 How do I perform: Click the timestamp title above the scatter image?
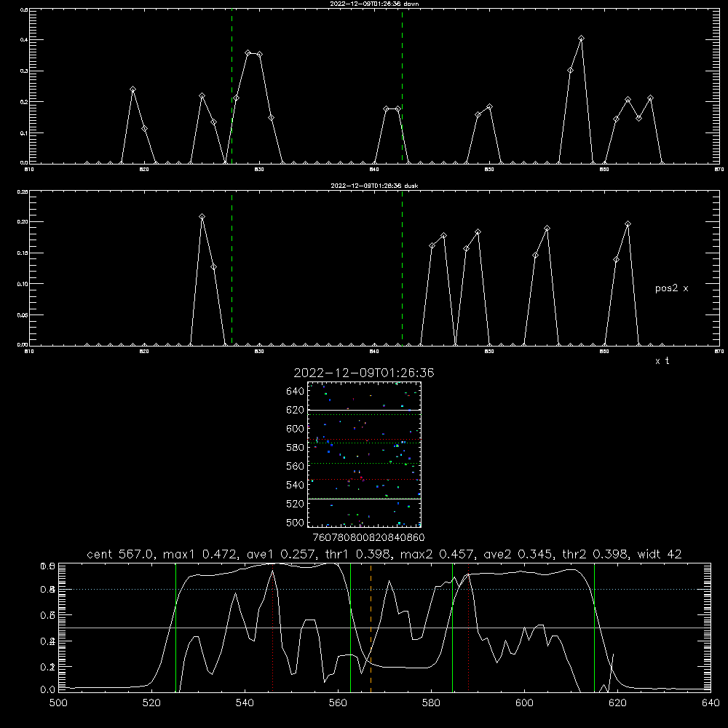coord(364,373)
